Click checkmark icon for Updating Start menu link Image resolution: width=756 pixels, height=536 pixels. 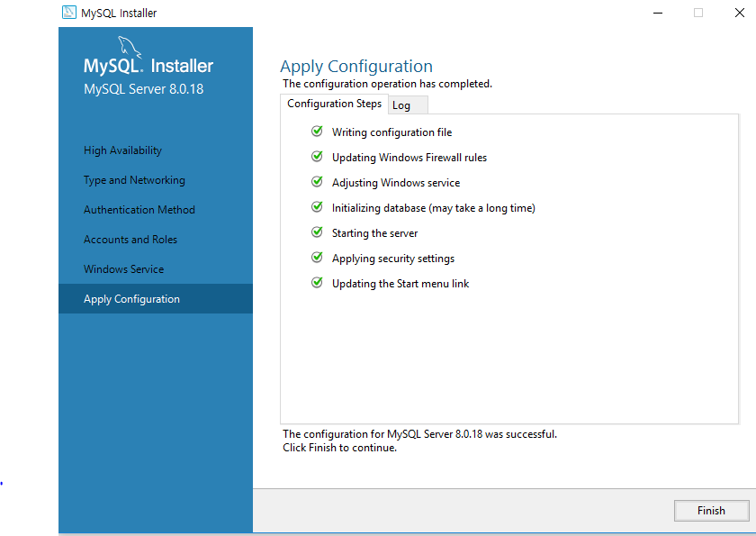point(317,282)
